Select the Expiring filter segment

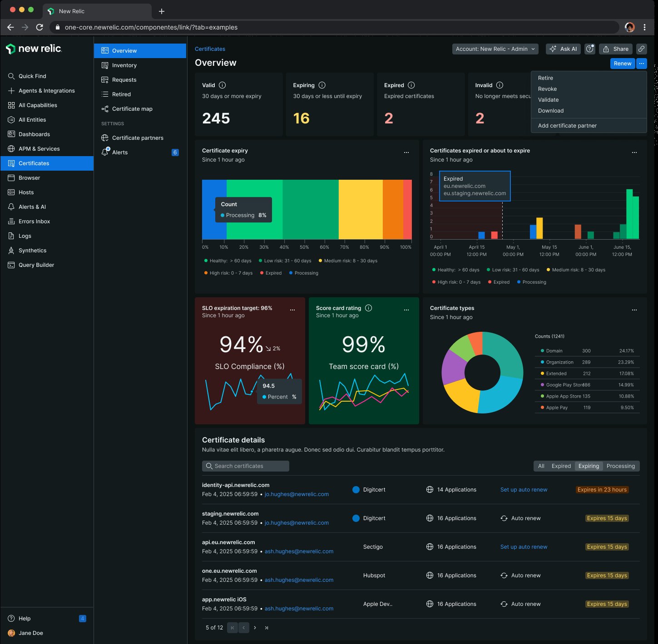(589, 466)
